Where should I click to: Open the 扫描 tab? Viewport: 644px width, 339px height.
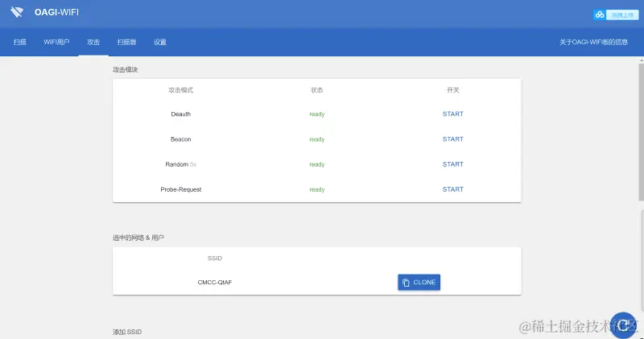(x=19, y=42)
